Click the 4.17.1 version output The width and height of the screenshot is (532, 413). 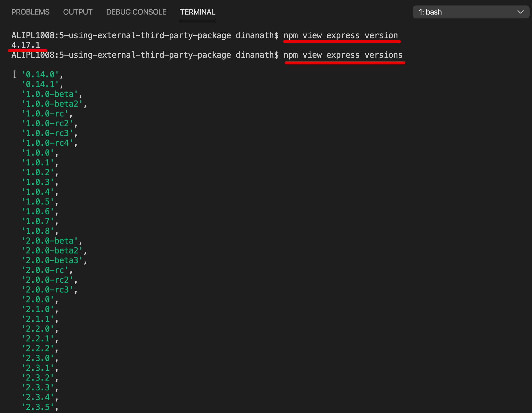click(x=26, y=45)
